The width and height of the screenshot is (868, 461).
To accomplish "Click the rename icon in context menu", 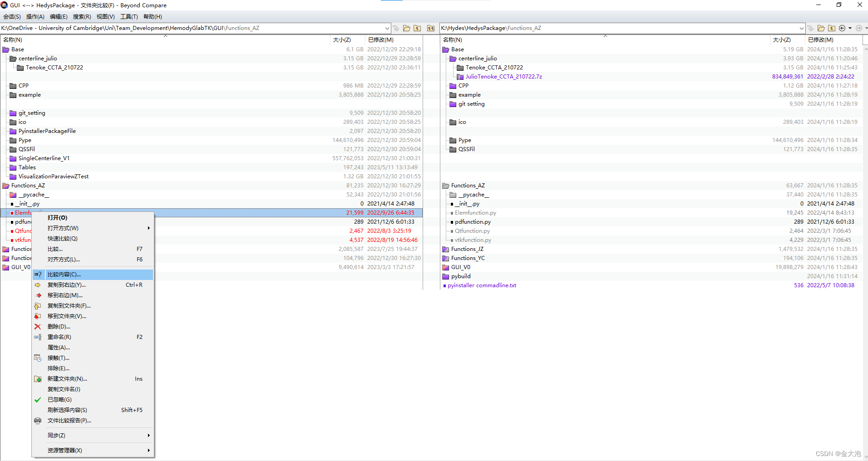I will pyautogui.click(x=38, y=337).
